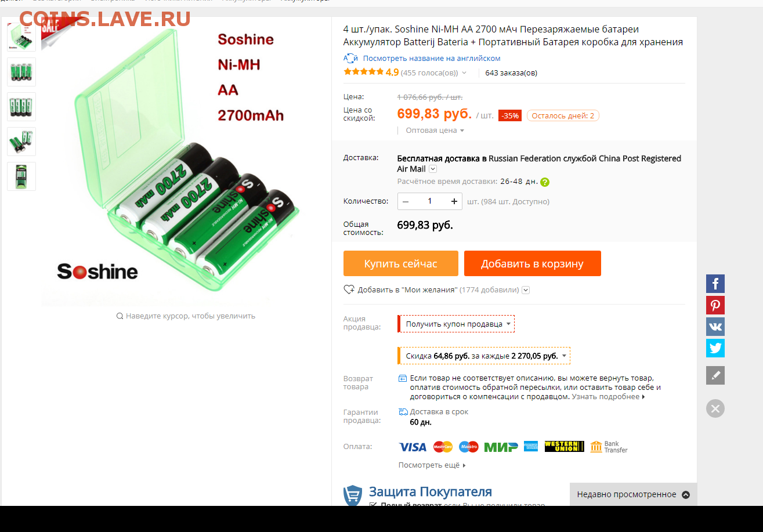Click the translate icon beside English title link
This screenshot has width=763, height=532.
[350, 58]
